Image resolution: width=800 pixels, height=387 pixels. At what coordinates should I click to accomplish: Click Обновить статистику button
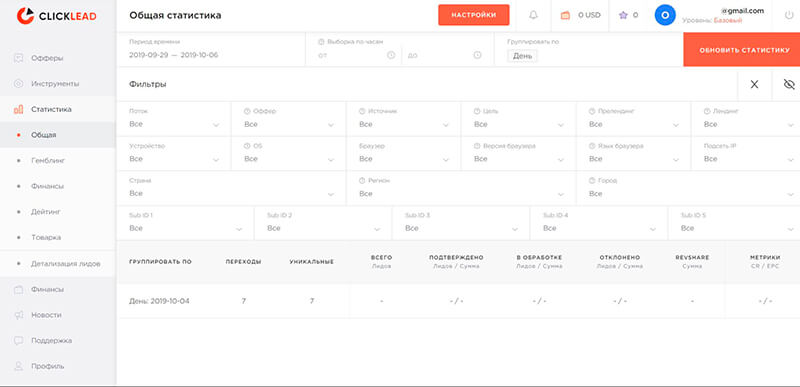coord(742,50)
